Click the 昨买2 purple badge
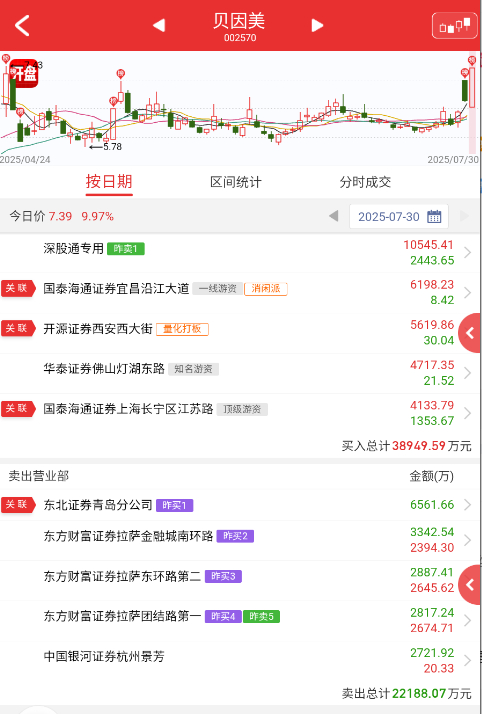482x714 pixels. pos(235,536)
